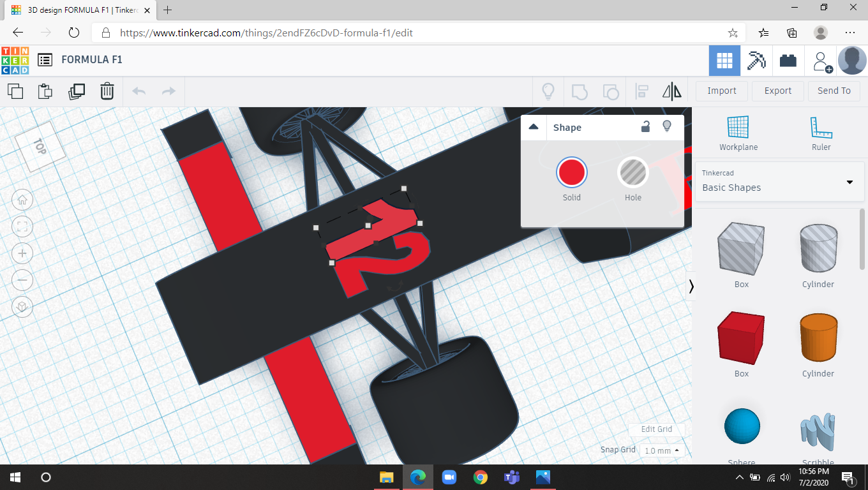868x490 pixels.
Task: Lock the selected shape
Action: 645,127
